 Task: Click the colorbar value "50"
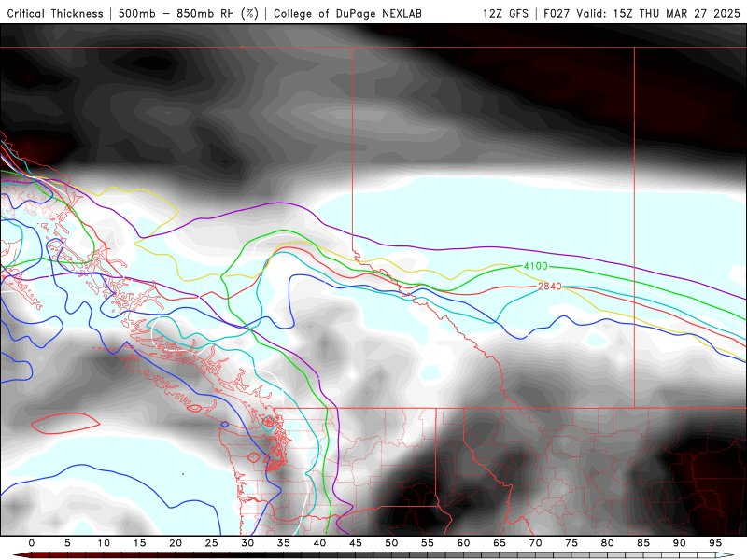391,543
